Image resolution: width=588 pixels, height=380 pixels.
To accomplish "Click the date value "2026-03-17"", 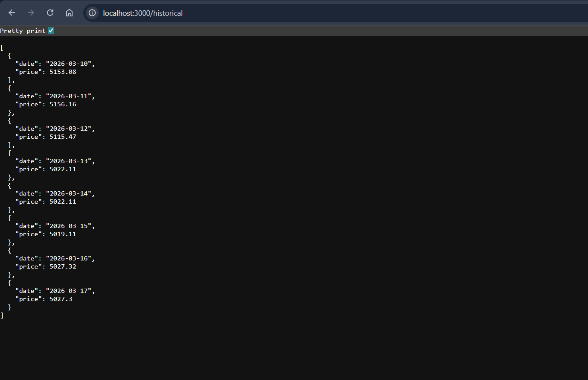I will click(x=69, y=291).
